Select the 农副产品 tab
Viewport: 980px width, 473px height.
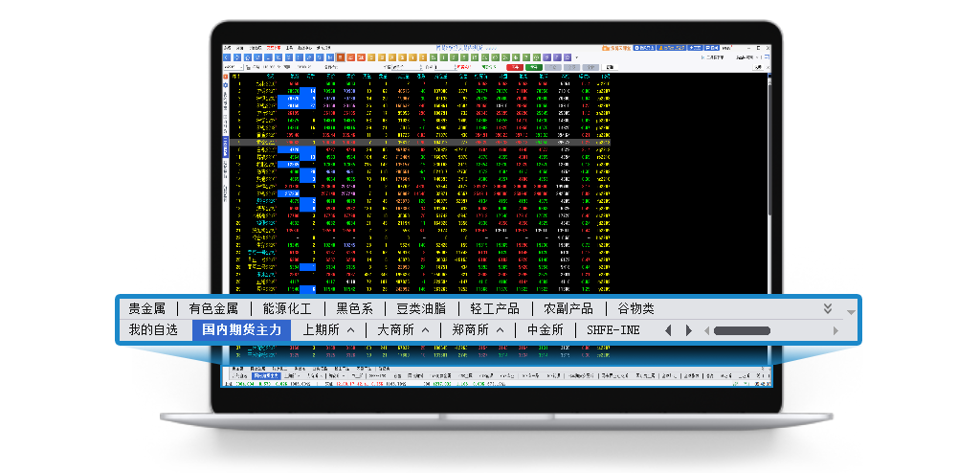click(568, 308)
